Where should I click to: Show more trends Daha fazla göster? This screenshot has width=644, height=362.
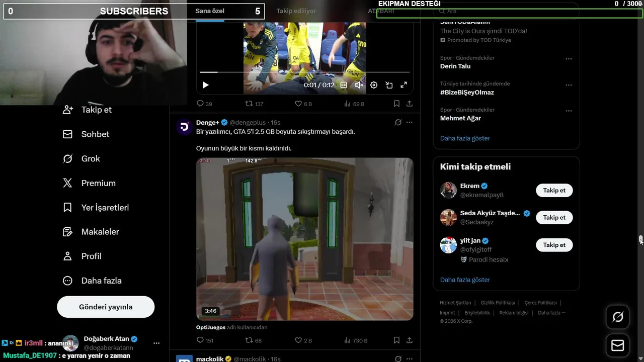pos(465,138)
